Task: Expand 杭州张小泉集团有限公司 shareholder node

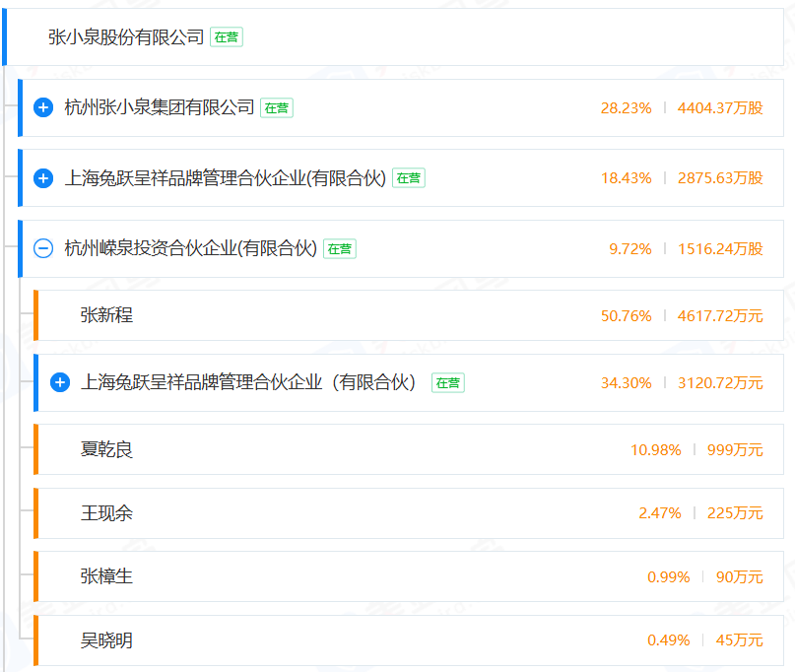Action: pyautogui.click(x=43, y=107)
